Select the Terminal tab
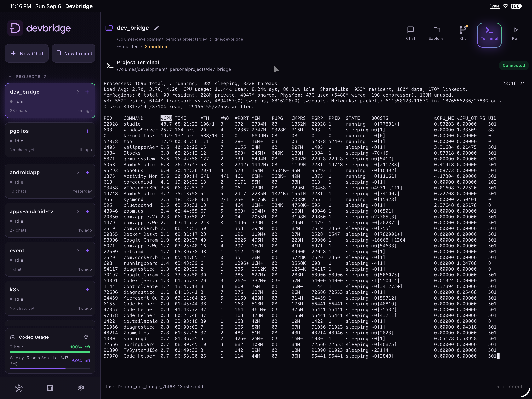532x399 pixels. pyautogui.click(x=489, y=35)
